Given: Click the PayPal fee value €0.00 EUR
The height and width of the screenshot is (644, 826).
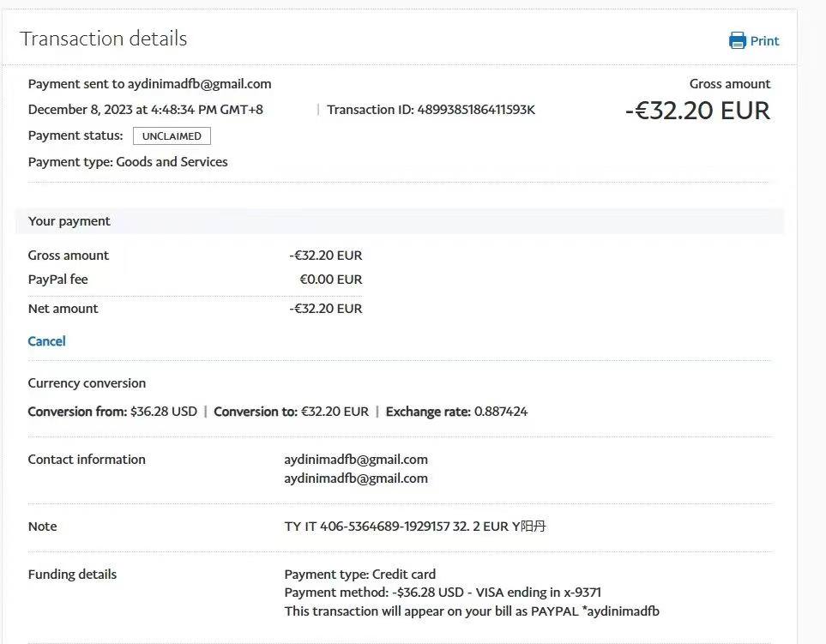Looking at the screenshot, I should [330, 280].
